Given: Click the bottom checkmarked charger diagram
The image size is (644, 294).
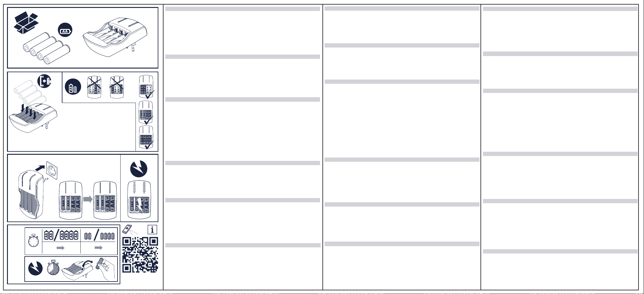Looking at the screenshot, I should pyautogui.click(x=146, y=137).
